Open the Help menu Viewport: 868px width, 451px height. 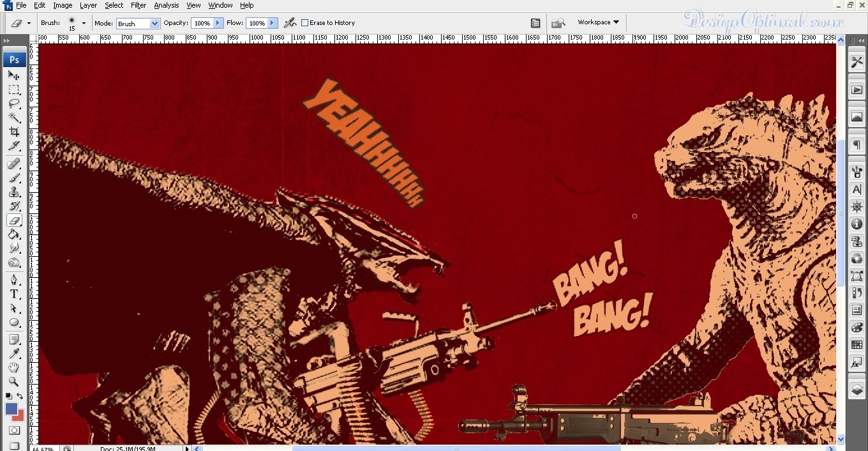pos(246,5)
